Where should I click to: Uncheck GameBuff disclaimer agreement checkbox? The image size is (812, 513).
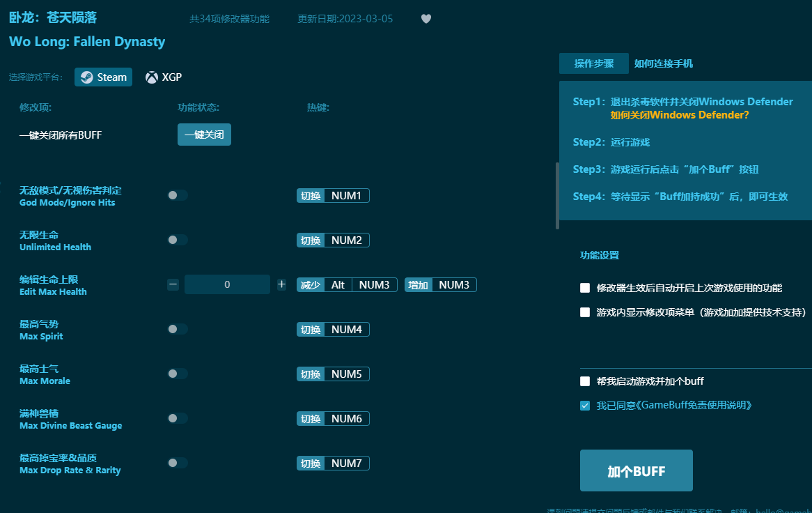(x=585, y=406)
